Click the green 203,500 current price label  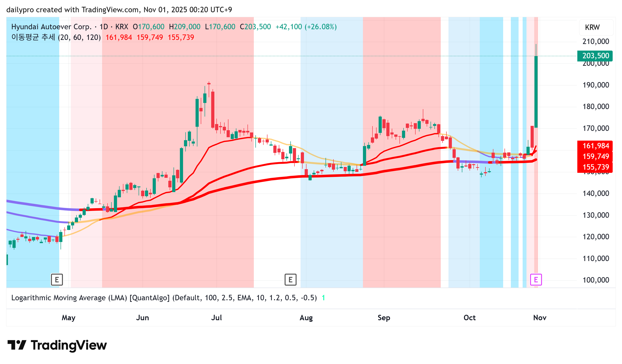click(x=595, y=56)
